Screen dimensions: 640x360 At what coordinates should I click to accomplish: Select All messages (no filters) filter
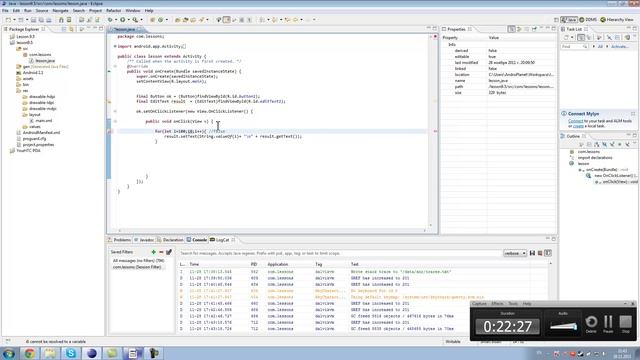click(138, 260)
